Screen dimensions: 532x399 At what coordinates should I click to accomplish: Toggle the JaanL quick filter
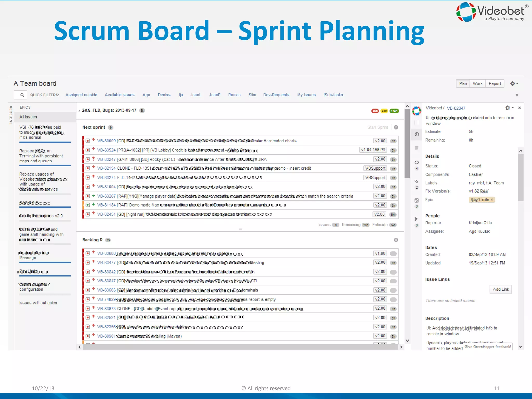pyautogui.click(x=196, y=95)
